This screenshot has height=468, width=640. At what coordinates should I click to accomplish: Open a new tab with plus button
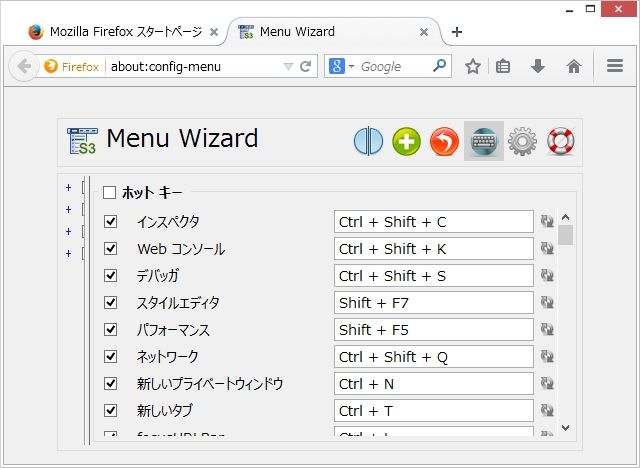pyautogui.click(x=457, y=32)
